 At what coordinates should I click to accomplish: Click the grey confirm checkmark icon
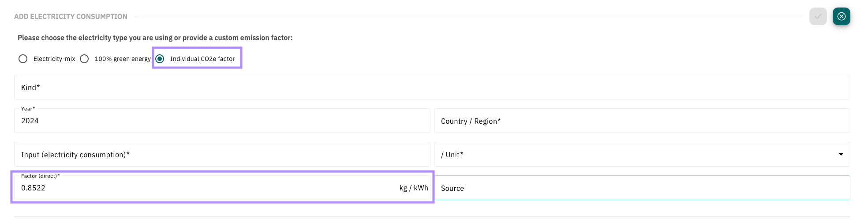point(818,16)
